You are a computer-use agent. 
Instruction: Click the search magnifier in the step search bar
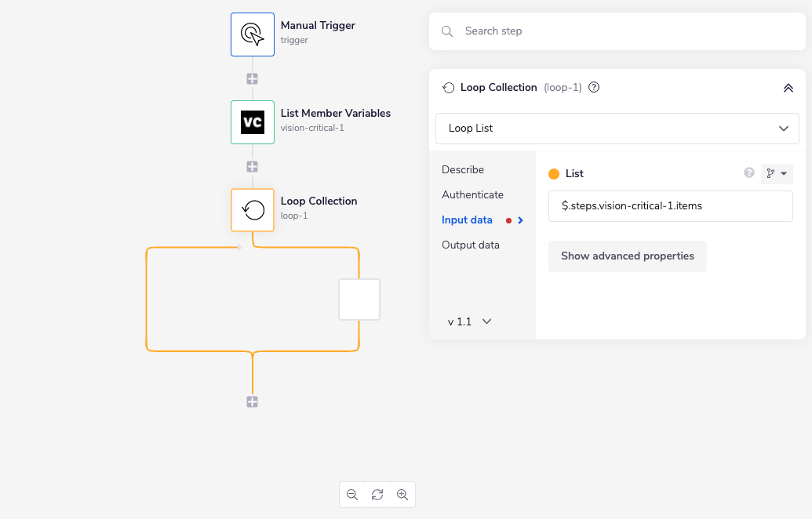click(x=446, y=31)
